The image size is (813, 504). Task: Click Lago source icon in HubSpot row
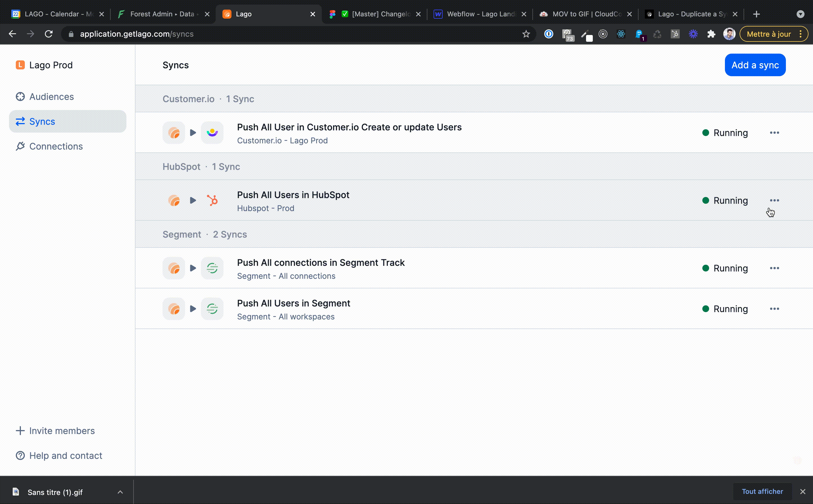click(x=174, y=200)
